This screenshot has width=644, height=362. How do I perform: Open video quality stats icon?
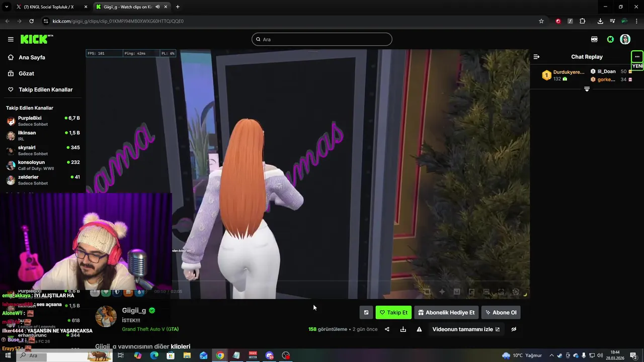click(457, 292)
